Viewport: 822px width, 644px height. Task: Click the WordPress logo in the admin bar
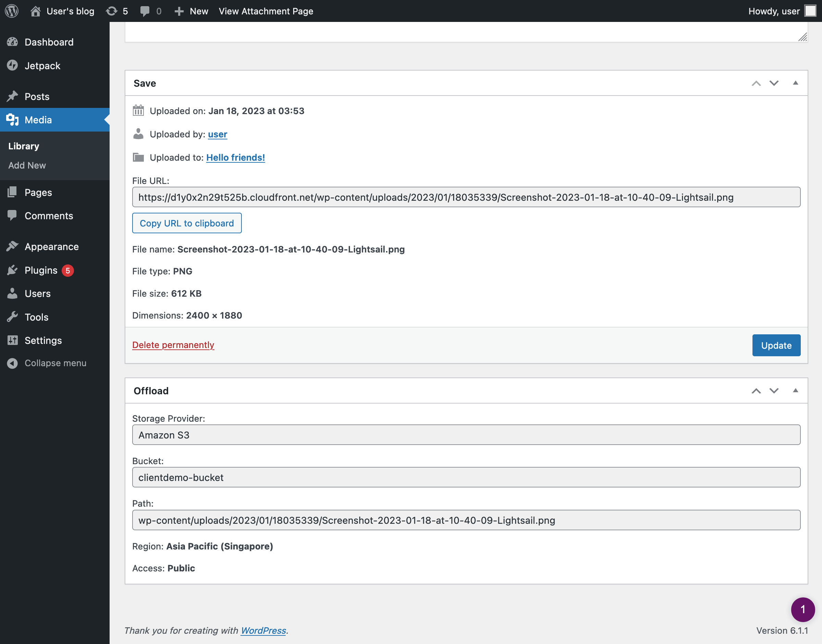(11, 11)
